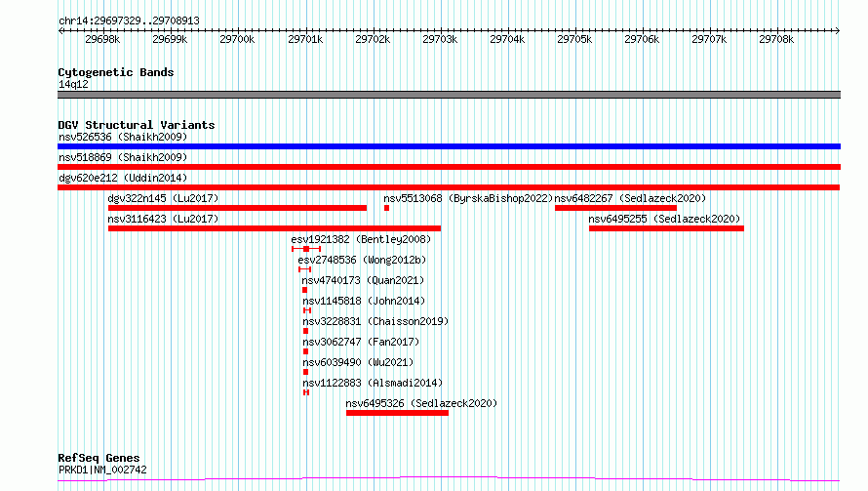Click the red bar under dgv322n145
Viewport: 868px width, 491px height.
pos(238,208)
